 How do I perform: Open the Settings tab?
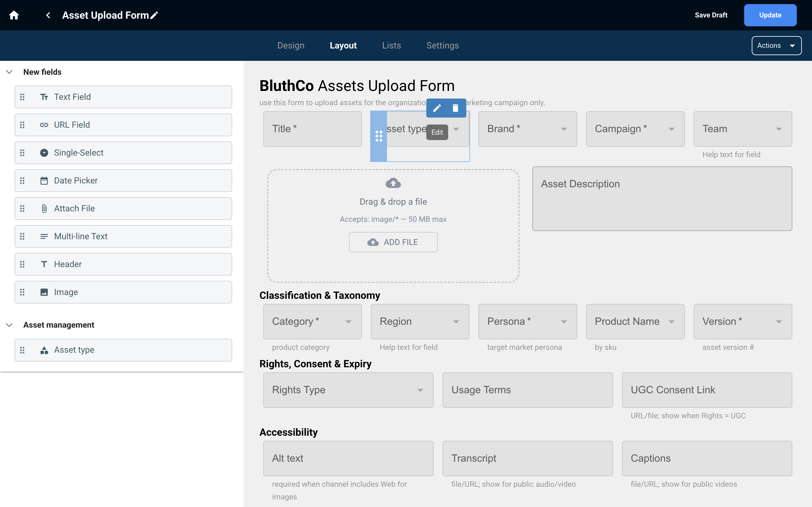tap(442, 46)
